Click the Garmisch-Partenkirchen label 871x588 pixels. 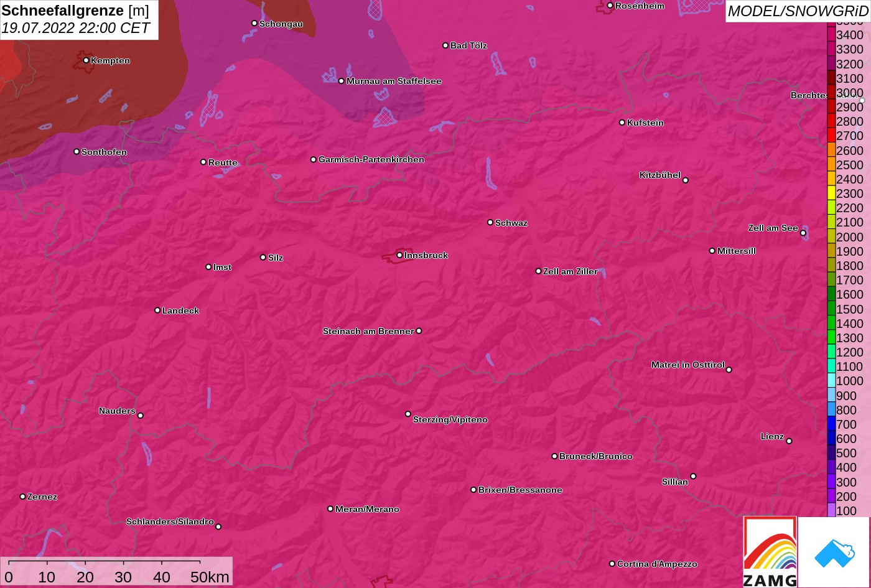(x=371, y=159)
